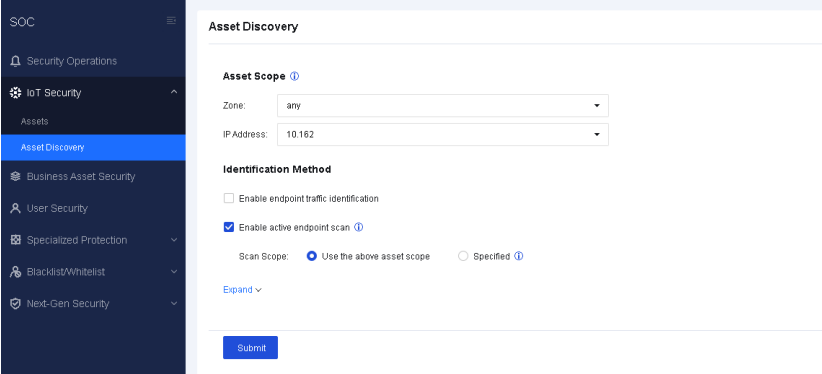Click the Specialized Protection icon
822x374 pixels.
pyautogui.click(x=16, y=240)
